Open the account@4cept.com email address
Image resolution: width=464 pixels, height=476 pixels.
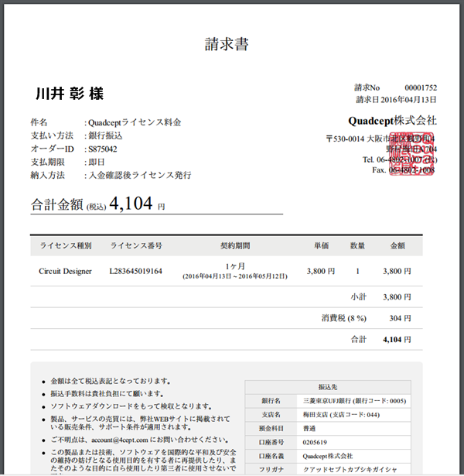pos(120,440)
